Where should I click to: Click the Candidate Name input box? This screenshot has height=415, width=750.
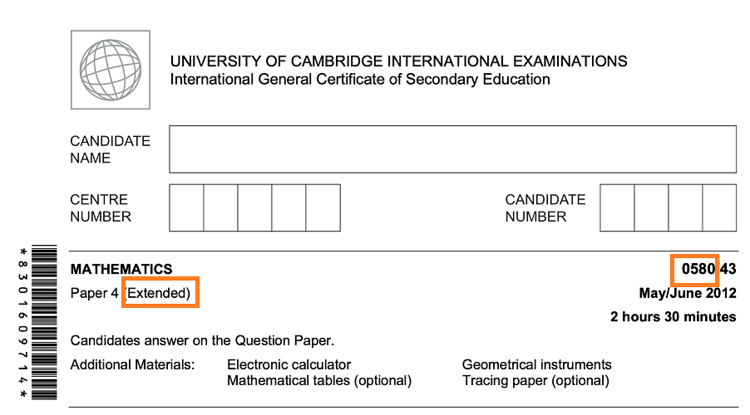click(x=452, y=149)
